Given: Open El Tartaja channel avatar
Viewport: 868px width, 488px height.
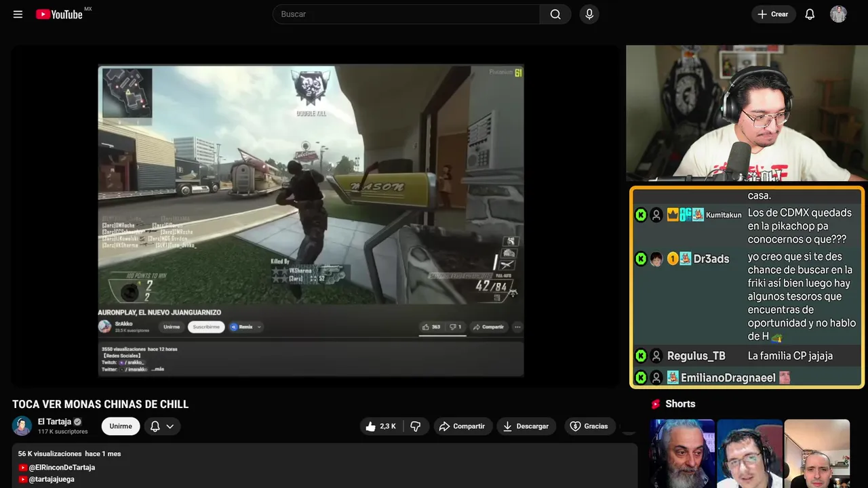Looking at the screenshot, I should (x=22, y=426).
